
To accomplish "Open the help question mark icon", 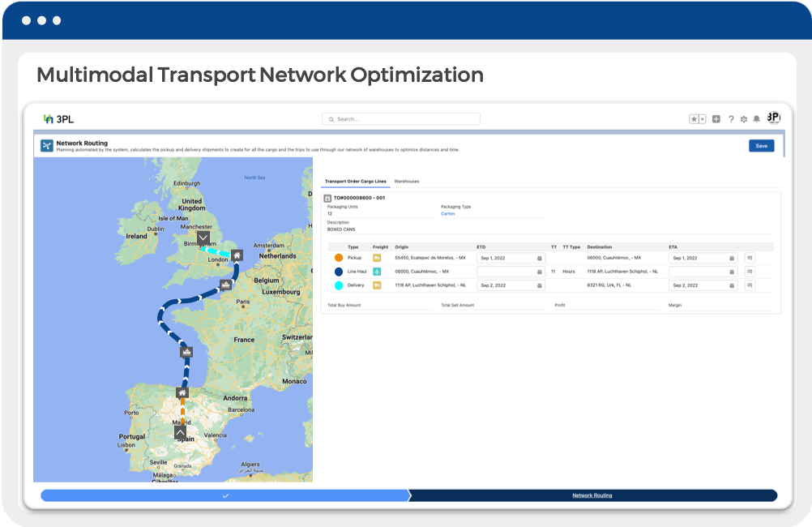I will tap(731, 118).
